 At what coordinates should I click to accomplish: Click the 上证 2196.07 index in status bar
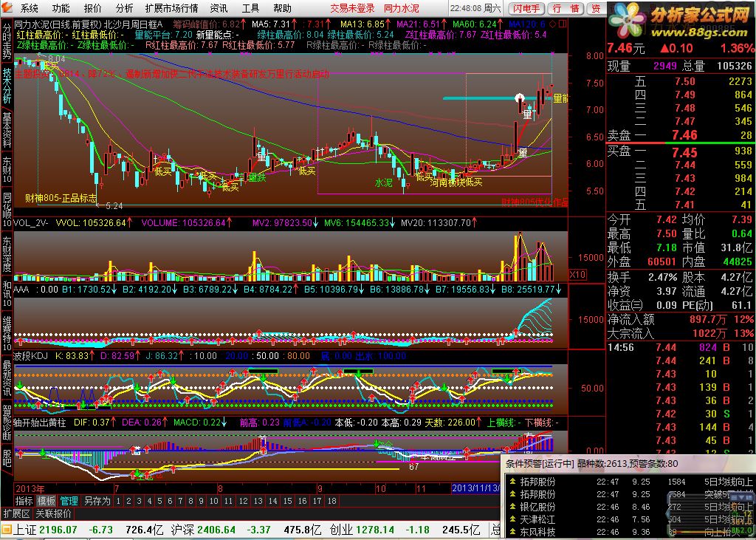coord(45,530)
